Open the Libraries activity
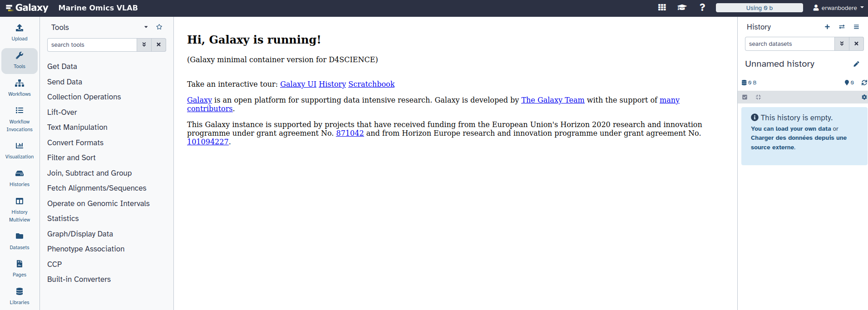 click(x=20, y=295)
